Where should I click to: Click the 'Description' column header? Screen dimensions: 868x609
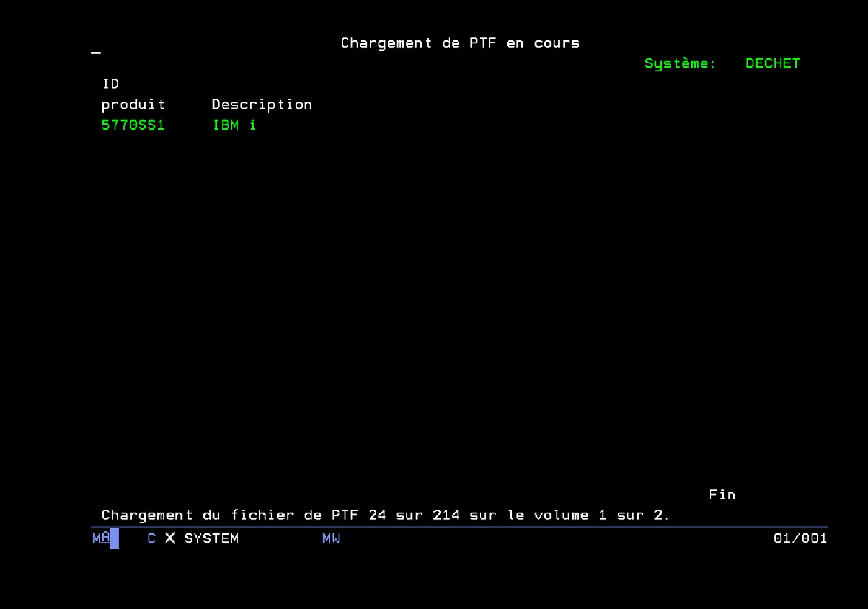coord(262,105)
